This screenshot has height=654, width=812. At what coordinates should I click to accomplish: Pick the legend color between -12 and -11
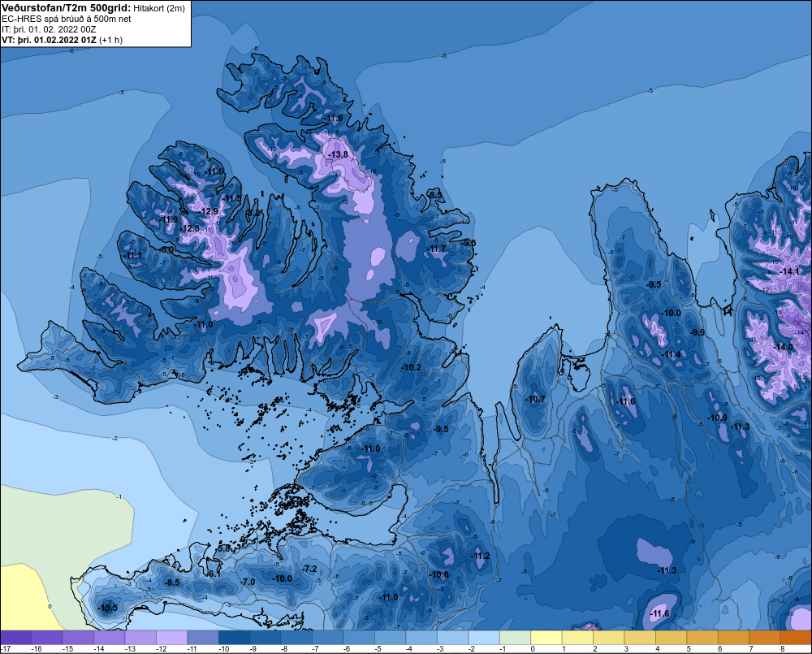[x=172, y=638]
